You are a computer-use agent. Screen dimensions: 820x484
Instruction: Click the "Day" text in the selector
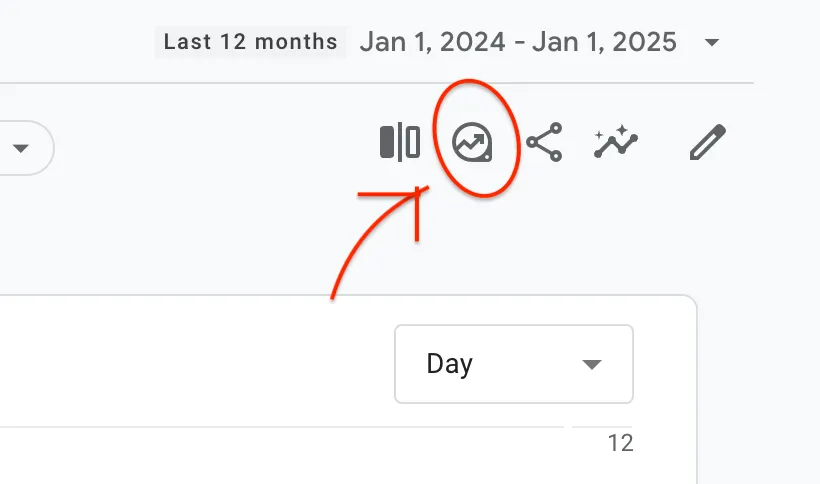(449, 364)
